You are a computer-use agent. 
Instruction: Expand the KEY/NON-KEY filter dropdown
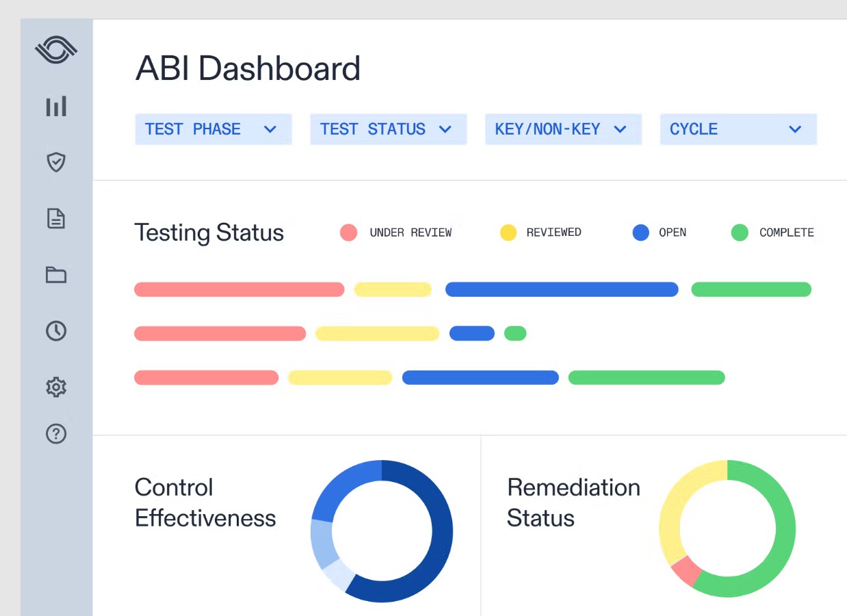tap(563, 129)
